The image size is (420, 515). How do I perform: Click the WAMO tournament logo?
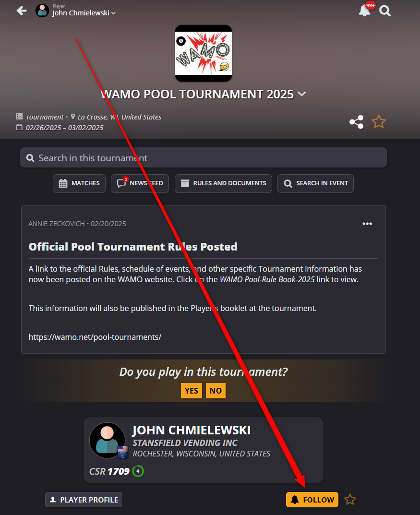[x=204, y=53]
